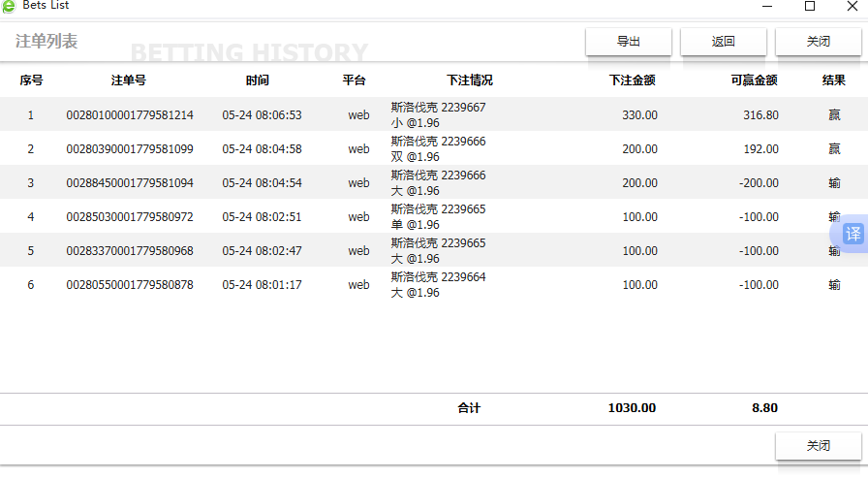The image size is (868, 479).
Task: Click time 05-24 08:02:47
Action: (x=262, y=250)
